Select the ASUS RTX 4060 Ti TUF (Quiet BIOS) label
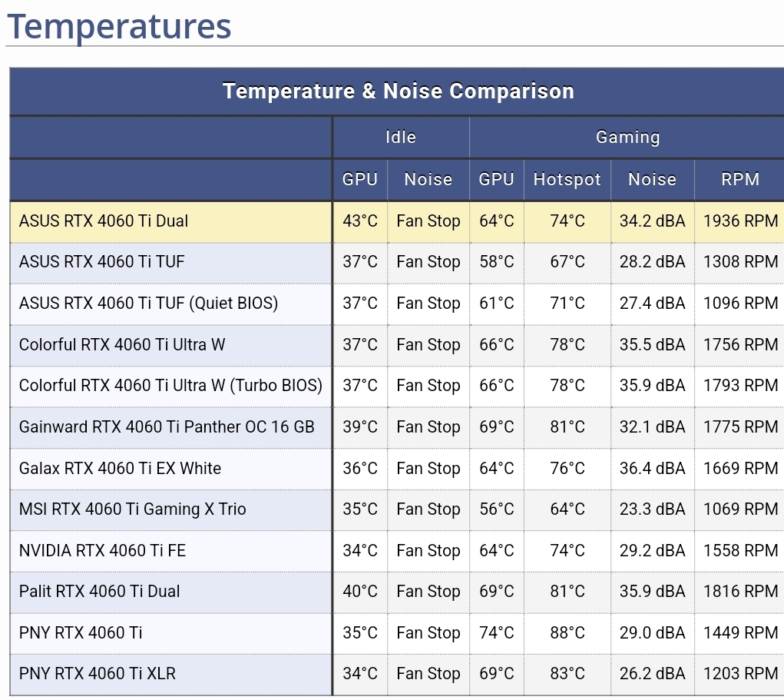784x700 pixels. coord(148,304)
